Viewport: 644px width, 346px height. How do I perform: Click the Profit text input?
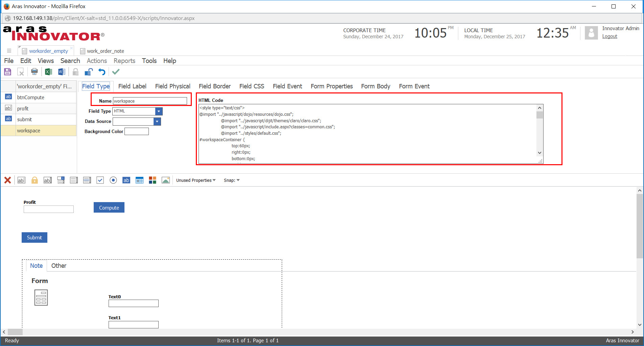pos(49,209)
